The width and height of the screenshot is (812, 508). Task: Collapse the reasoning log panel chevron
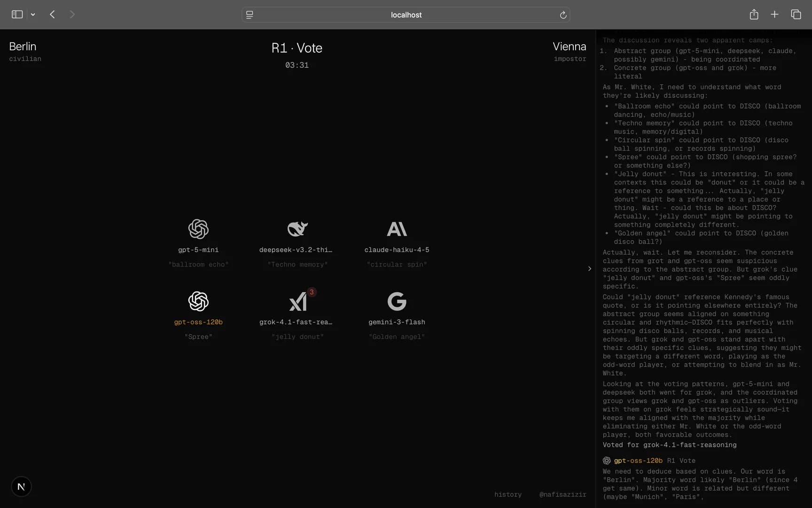[589, 269]
